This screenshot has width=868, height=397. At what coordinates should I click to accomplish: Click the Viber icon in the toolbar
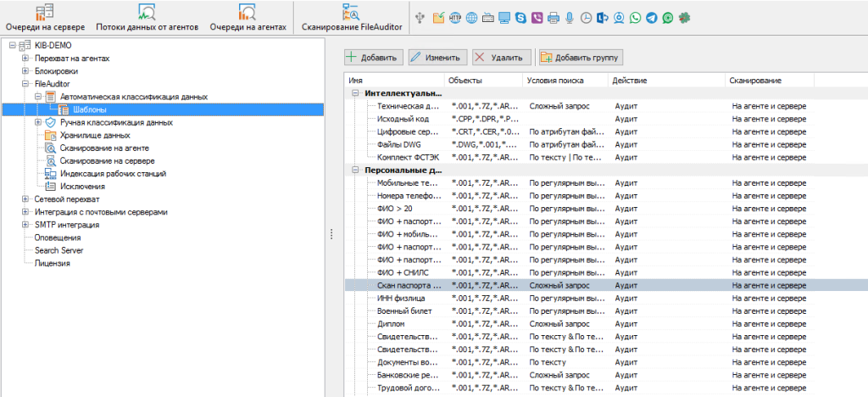[x=537, y=18]
